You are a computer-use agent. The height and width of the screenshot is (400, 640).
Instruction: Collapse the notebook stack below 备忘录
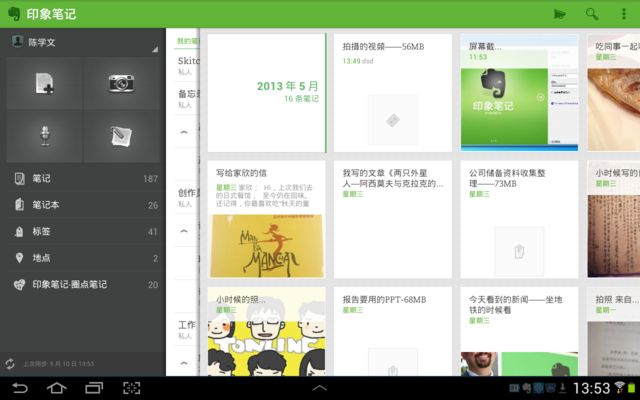pyautogui.click(x=184, y=132)
